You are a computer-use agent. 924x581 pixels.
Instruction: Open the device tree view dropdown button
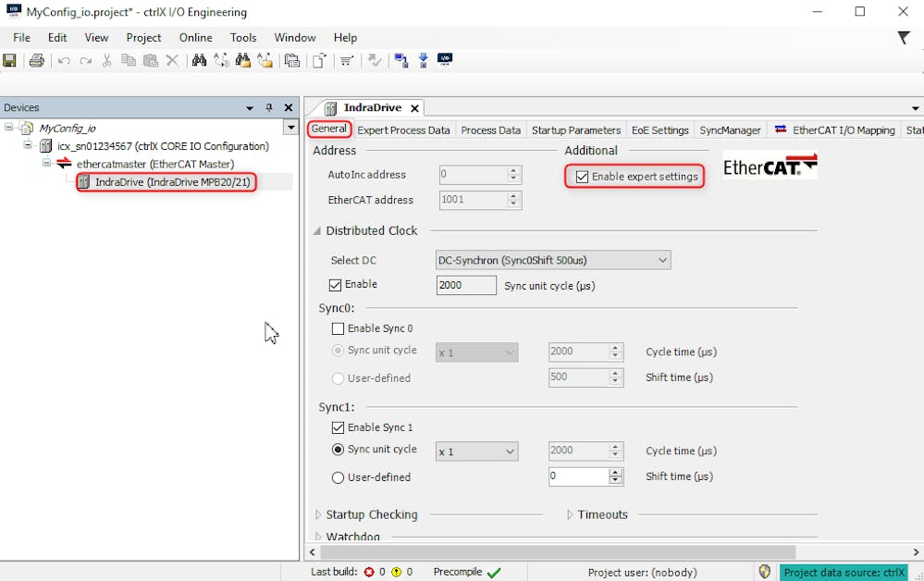[290, 128]
